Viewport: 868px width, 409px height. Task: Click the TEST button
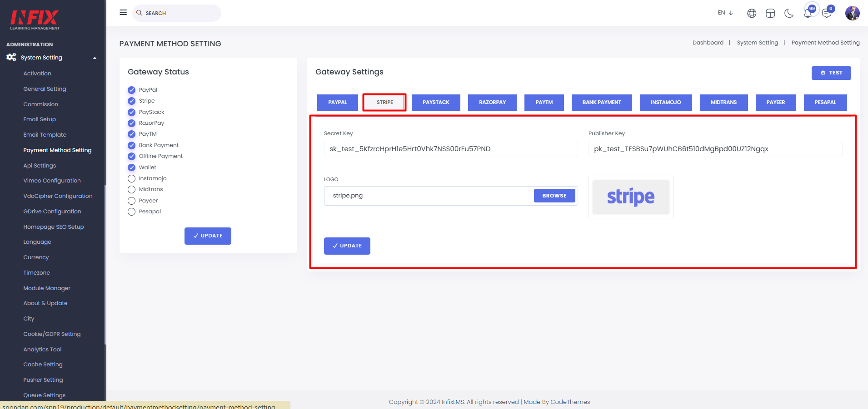831,73
